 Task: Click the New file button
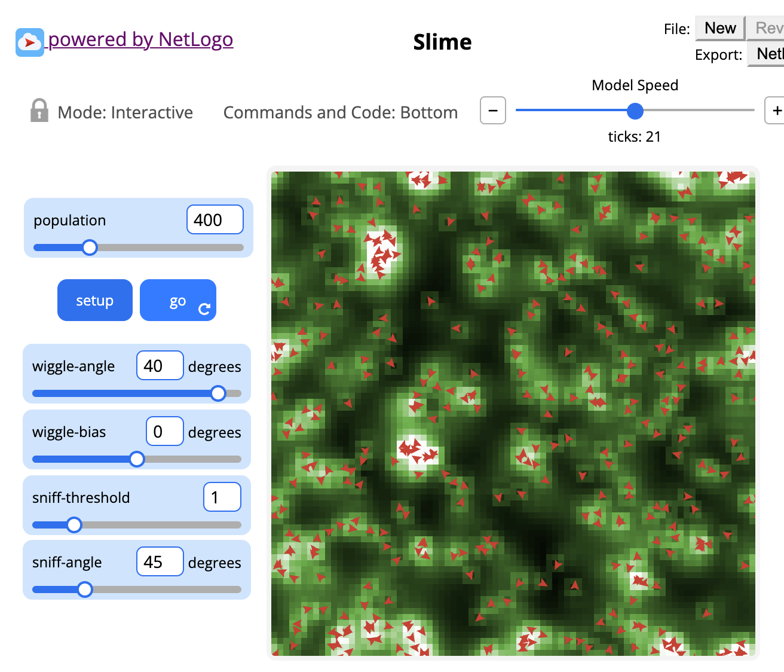(719, 28)
